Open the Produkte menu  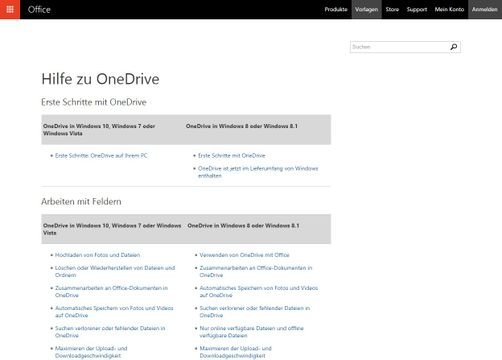[336, 9]
